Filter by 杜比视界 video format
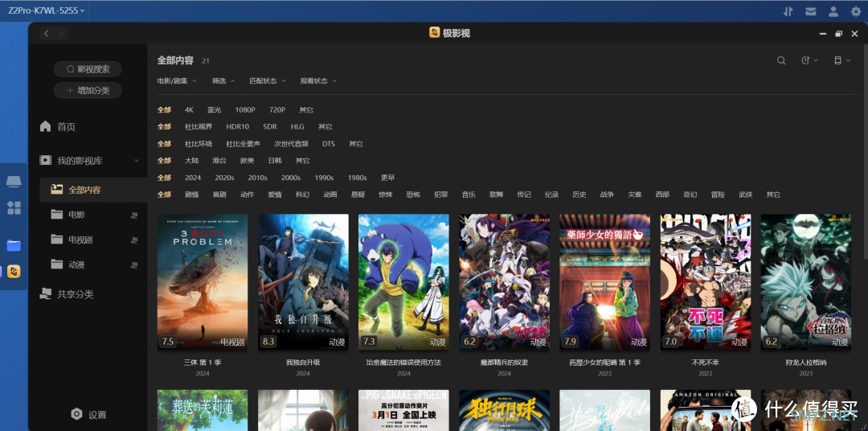 coord(199,127)
